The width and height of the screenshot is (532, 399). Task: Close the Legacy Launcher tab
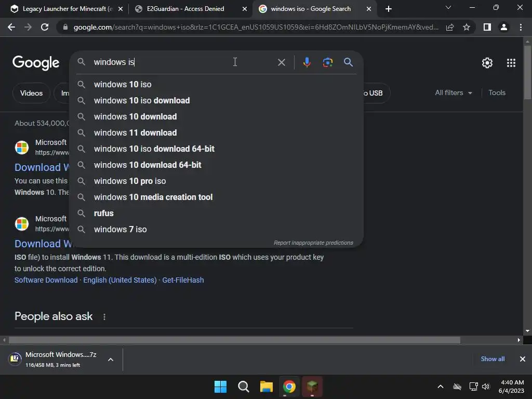click(121, 9)
